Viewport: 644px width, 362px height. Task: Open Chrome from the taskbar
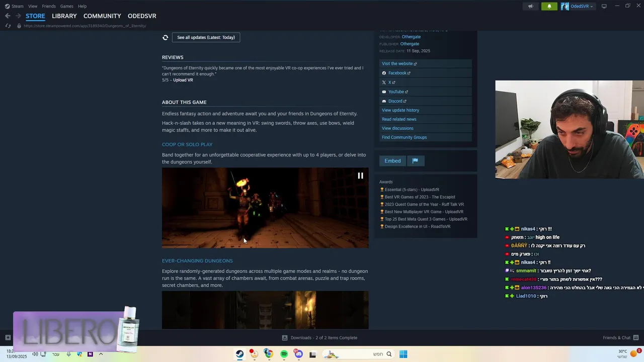[269, 354]
